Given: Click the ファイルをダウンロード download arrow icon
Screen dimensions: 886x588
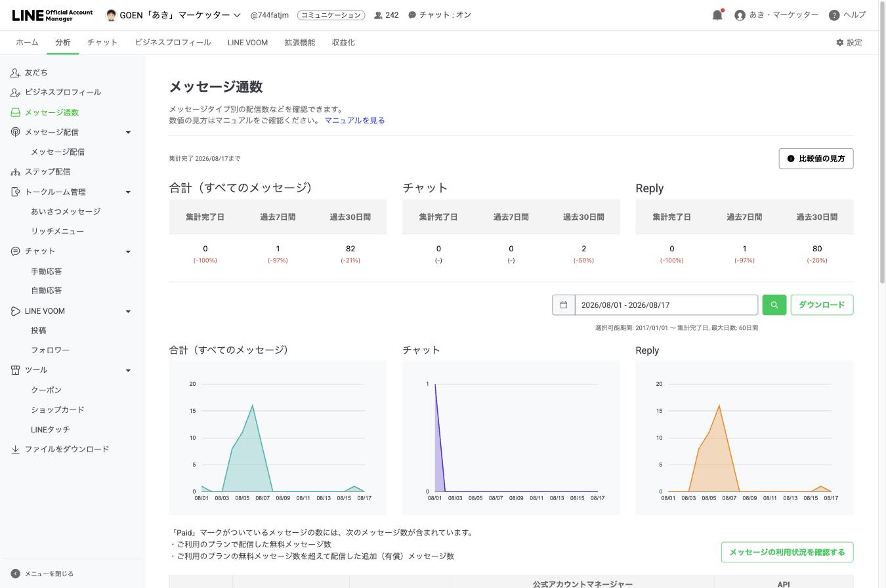Looking at the screenshot, I should tap(15, 450).
